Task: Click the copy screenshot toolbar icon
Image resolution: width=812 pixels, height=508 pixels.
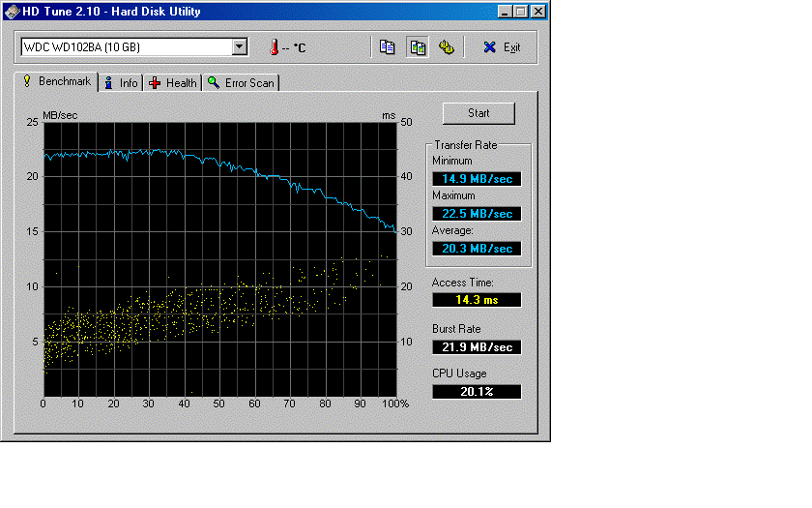Action: [x=417, y=47]
